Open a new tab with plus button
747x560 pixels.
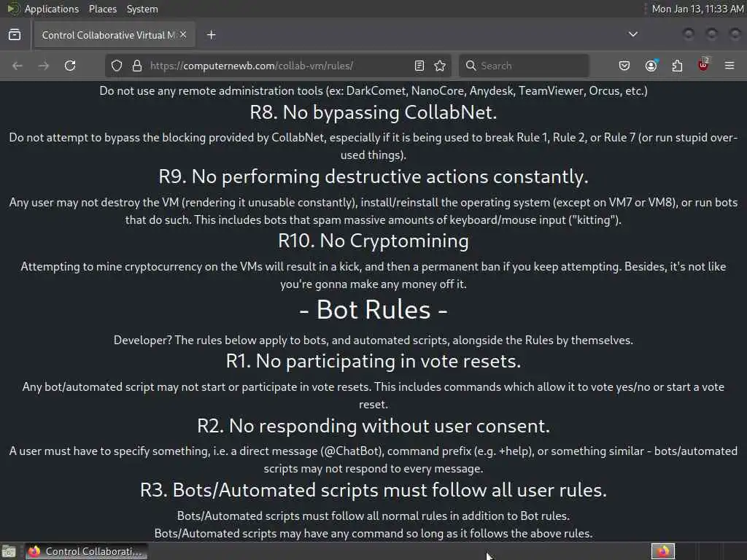(211, 35)
